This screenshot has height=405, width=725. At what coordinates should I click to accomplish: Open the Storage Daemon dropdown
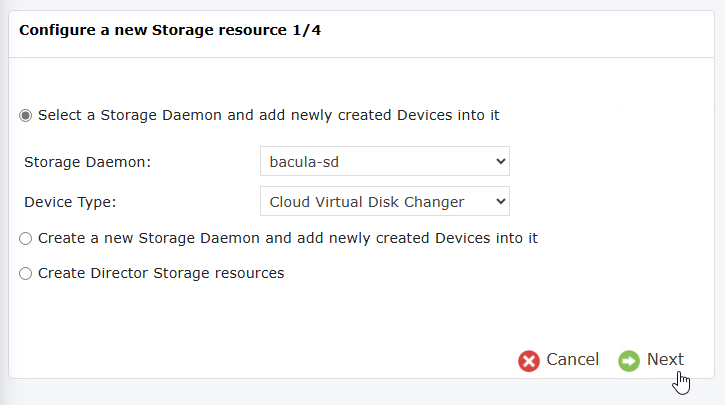385,161
